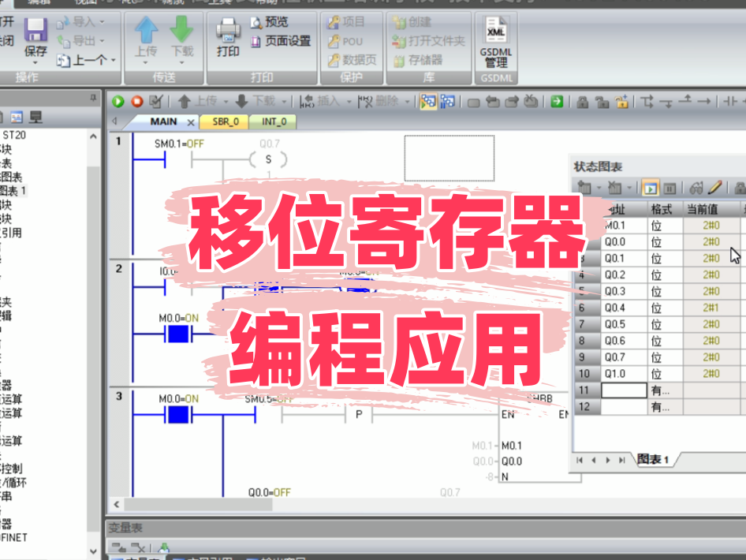Go to last chart sheet arrow
Viewport: 746px width, 560px height.
point(622,460)
